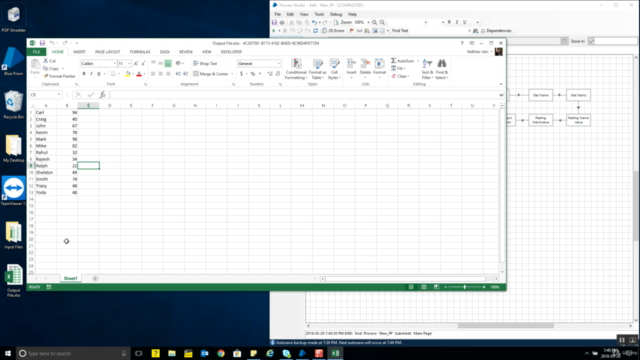Click the Windows search box
Screen dimensions: 640x360
click(x=73, y=353)
